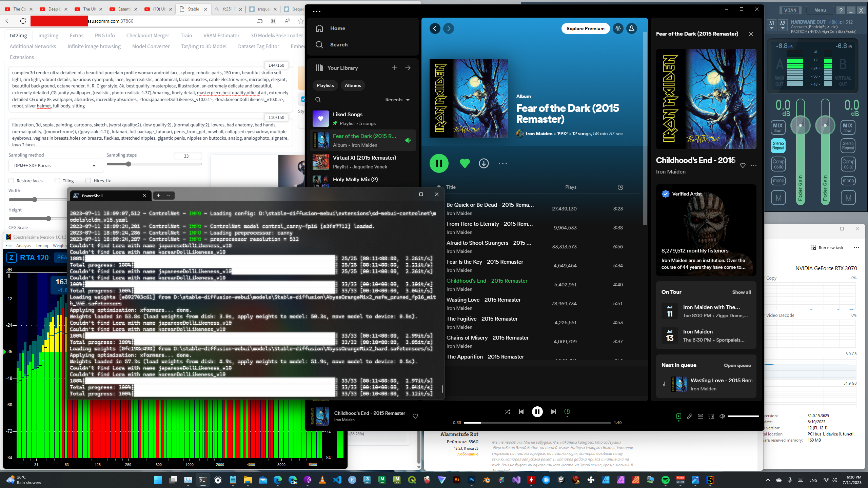Go back in Spotify navigation

click(x=435, y=28)
